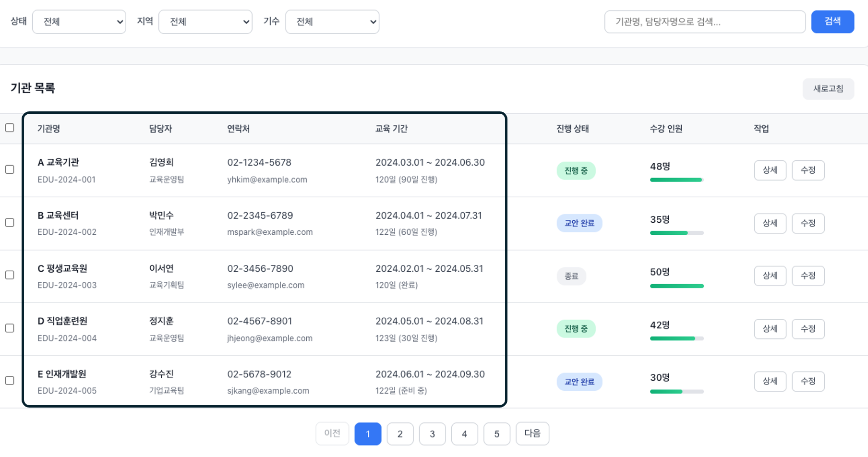The height and width of the screenshot is (457, 868).
Task: Click the progress bar for the 48명 row
Action: click(x=676, y=180)
